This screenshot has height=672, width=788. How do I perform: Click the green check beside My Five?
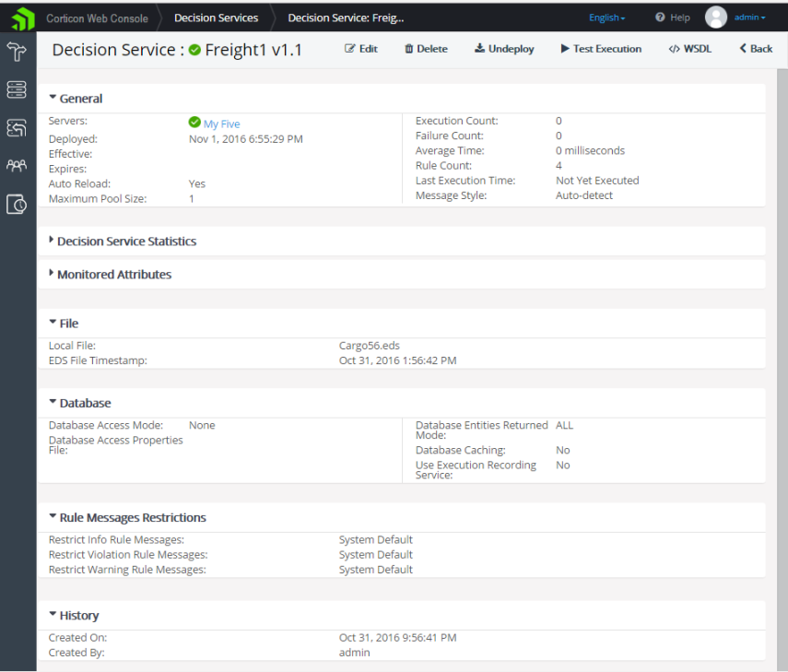pyautogui.click(x=194, y=122)
